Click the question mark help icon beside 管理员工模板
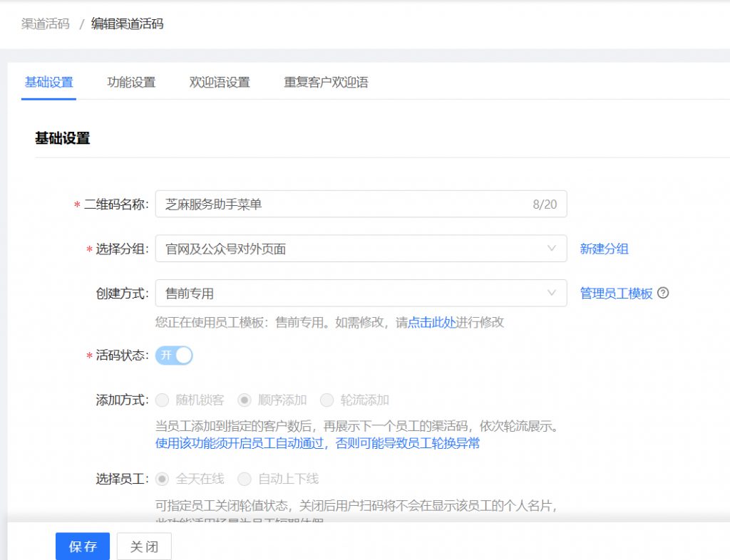The image size is (730, 560). 664,292
